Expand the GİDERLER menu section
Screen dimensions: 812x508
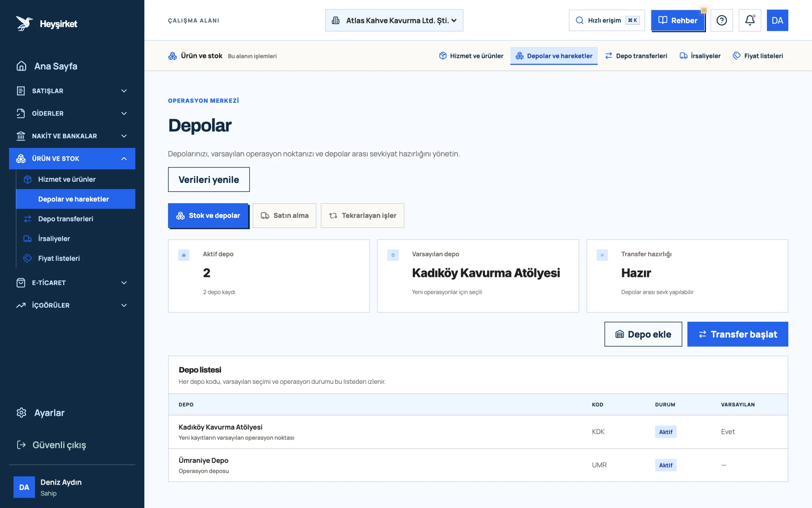[x=72, y=113]
